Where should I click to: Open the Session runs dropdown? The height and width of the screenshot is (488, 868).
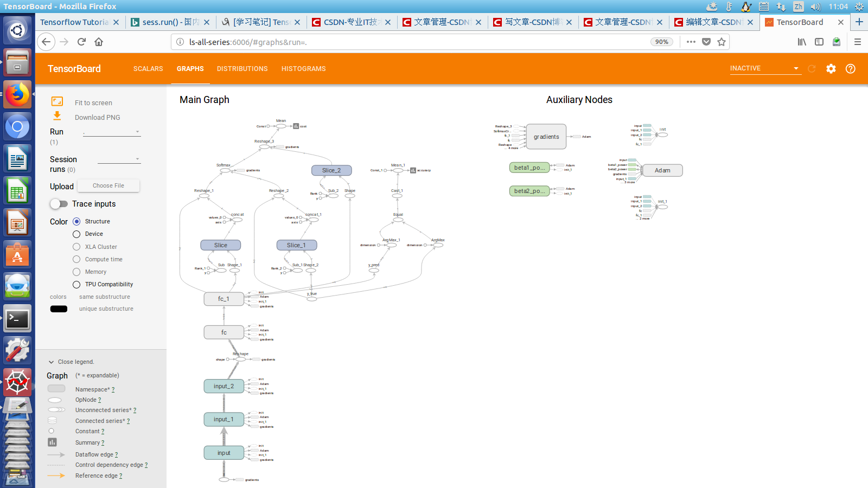(119, 159)
